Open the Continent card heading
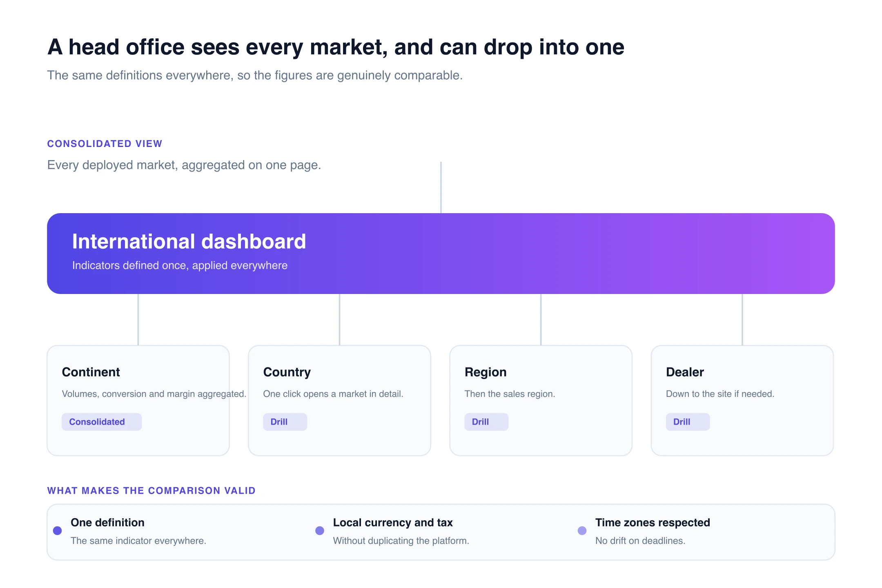Screen dimensions: 882x588 tap(91, 372)
